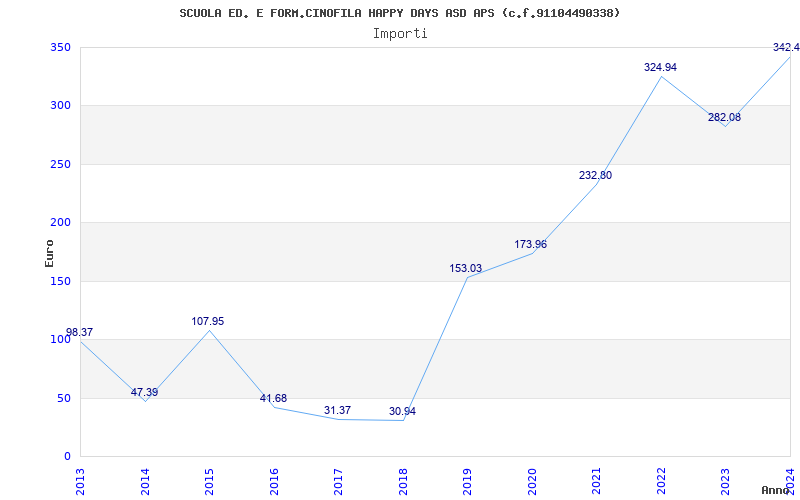This screenshot has height=500, width=800.
Task: Select the 324.94 data label
Action: click(x=660, y=67)
